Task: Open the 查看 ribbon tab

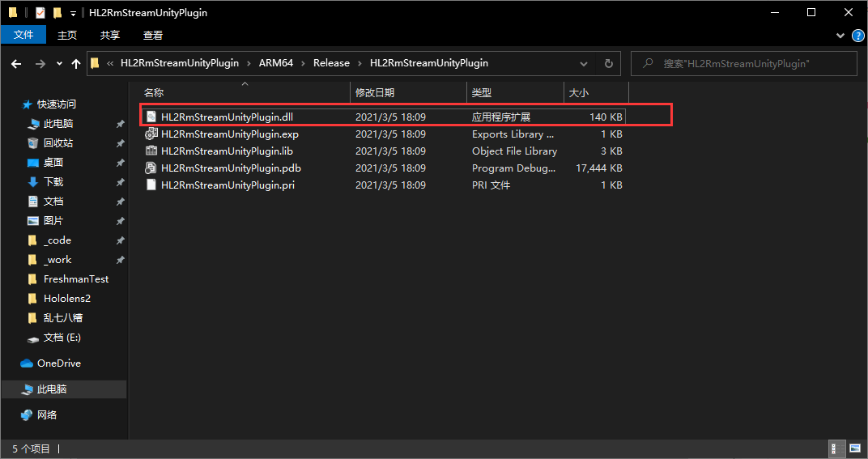Action: coord(153,35)
